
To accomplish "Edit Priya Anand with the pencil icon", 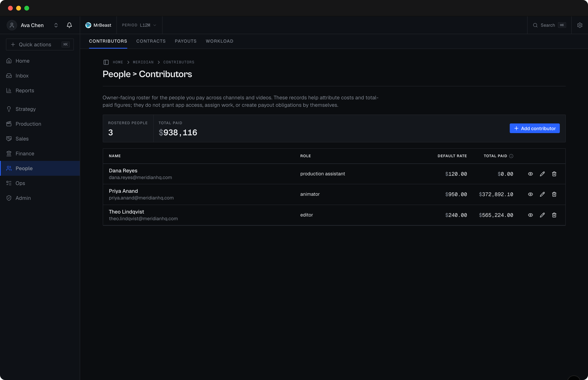I will tap(542, 194).
